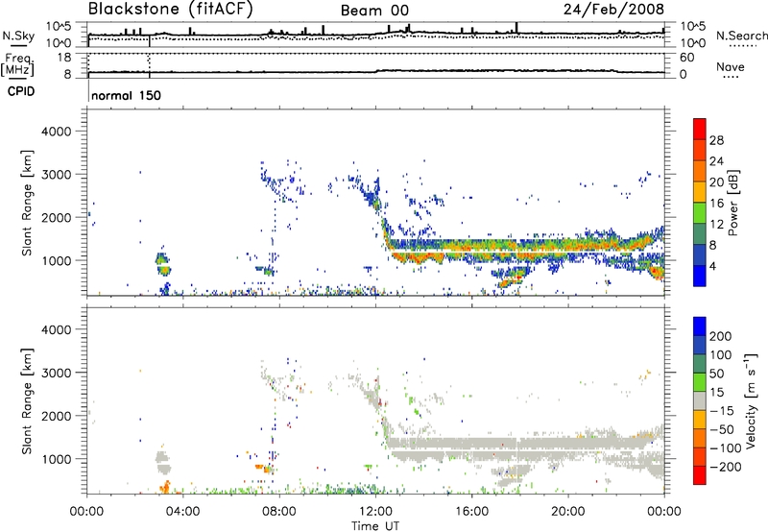Click the red top segment of the Power colorbar
The width and height of the screenshot is (768, 532).
point(700,129)
